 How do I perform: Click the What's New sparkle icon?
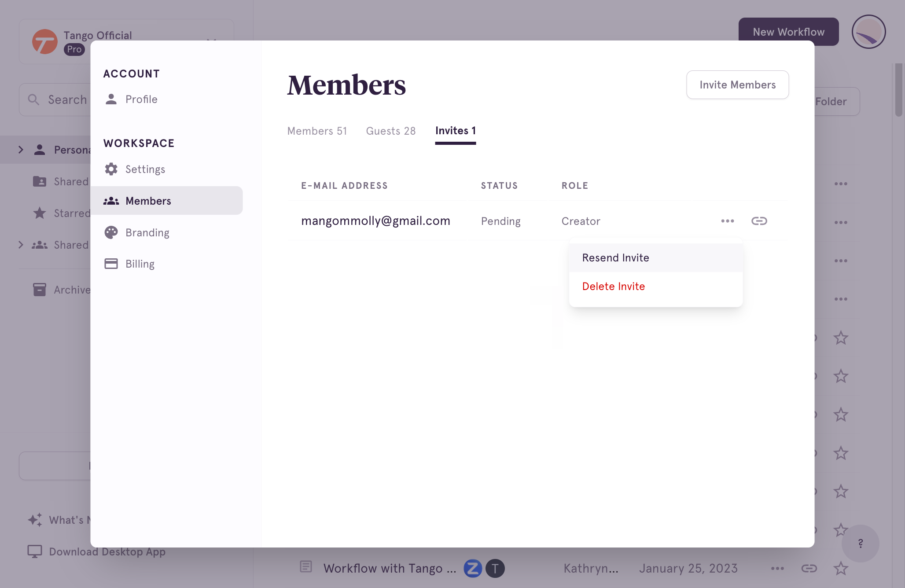pos(35,520)
